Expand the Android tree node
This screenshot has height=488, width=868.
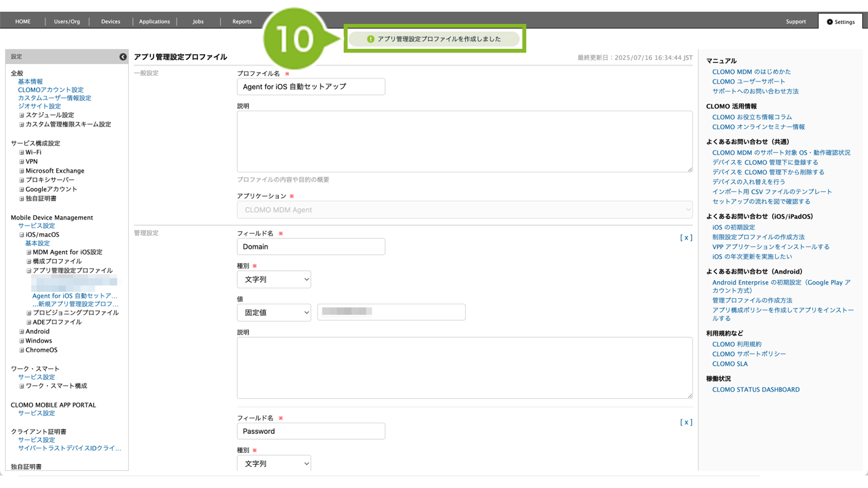click(21, 331)
